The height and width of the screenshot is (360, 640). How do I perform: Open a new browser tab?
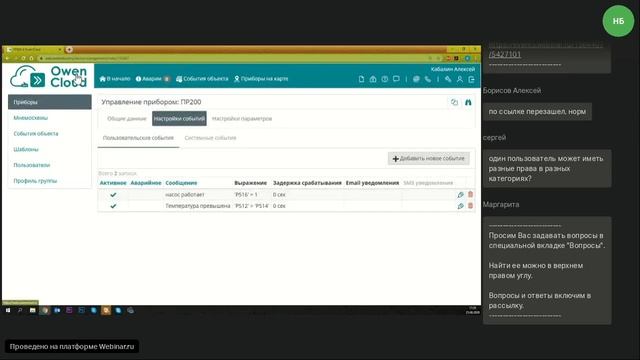click(x=69, y=49)
